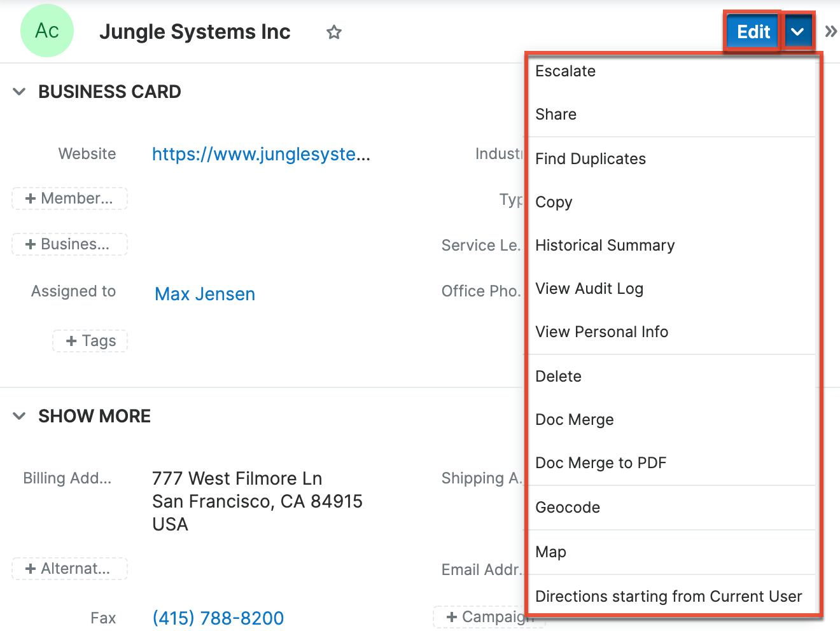Add Tags to the account
Screen dimensions: 840x631
tap(90, 341)
